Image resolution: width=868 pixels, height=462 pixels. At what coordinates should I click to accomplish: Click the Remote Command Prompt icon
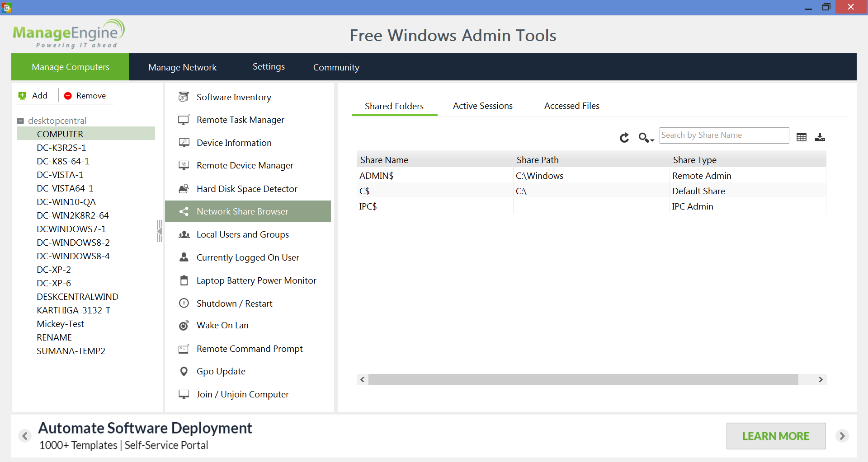pos(184,349)
